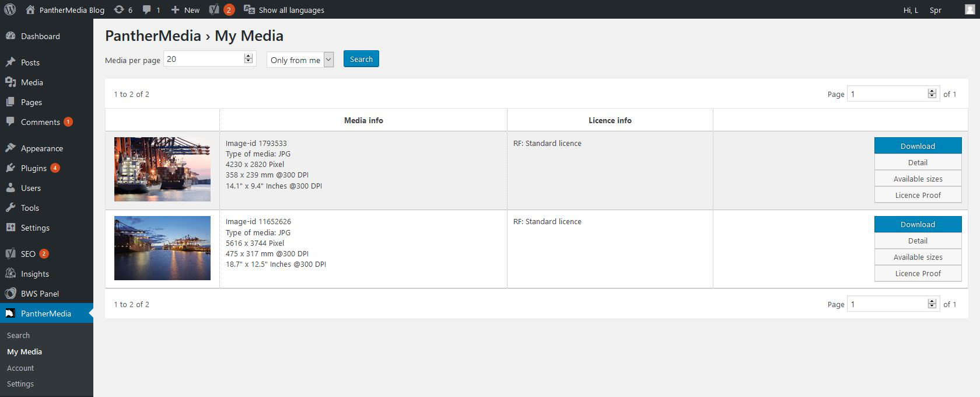The width and height of the screenshot is (980, 397).
Task: Show Available sizes for image 1793533
Action: pyautogui.click(x=918, y=179)
